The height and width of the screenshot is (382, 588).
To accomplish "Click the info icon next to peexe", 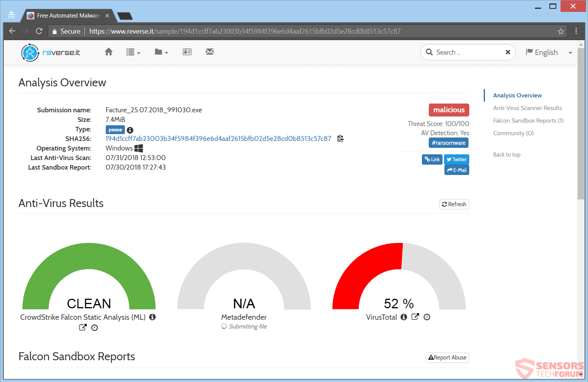I will pyautogui.click(x=130, y=130).
